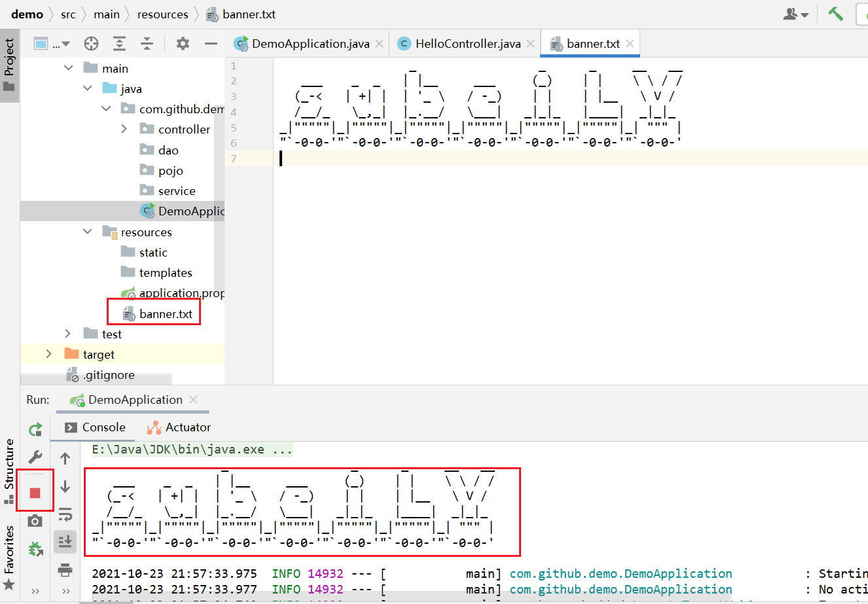Switch to the HelloController.java tab
868x604 pixels.
click(467, 44)
